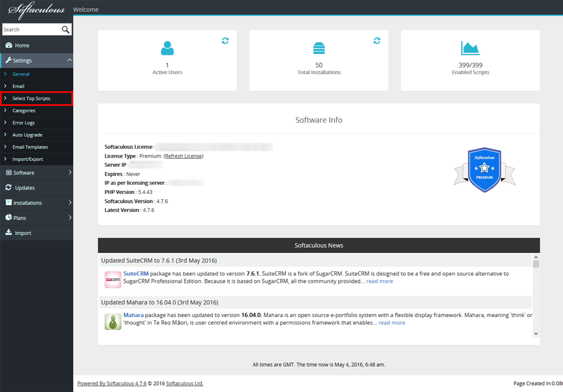Refresh the Total Installations count
This screenshot has width=563, height=392.
(x=377, y=41)
